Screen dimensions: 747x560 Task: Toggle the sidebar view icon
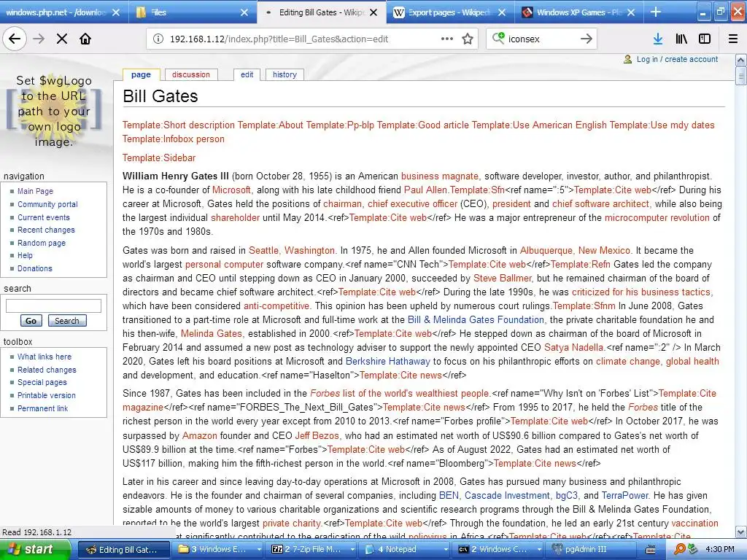[x=705, y=39]
